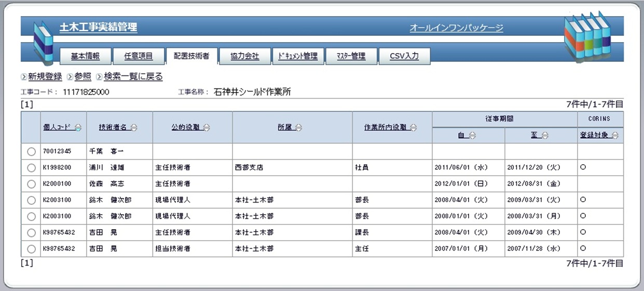Click the 土木工事実績管理 title link
The width and height of the screenshot is (644, 291).
[98, 28]
